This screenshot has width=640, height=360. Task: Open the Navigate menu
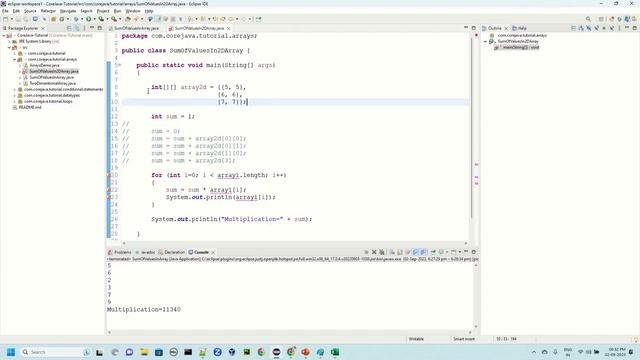click(68, 11)
